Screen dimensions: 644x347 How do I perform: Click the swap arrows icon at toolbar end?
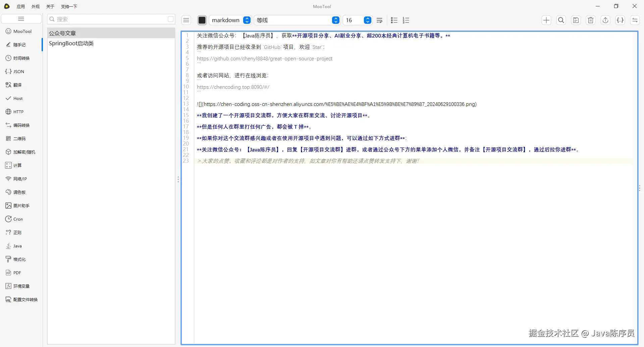tap(635, 20)
